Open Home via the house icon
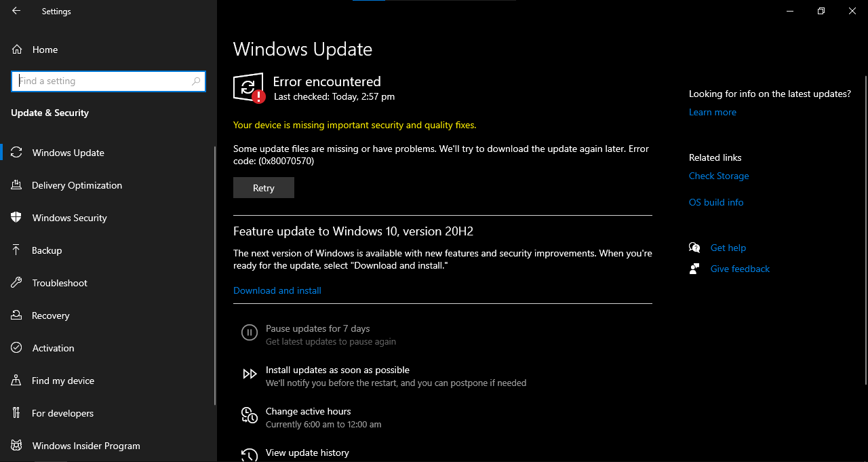Screen dimensions: 868x462 click(x=17, y=50)
